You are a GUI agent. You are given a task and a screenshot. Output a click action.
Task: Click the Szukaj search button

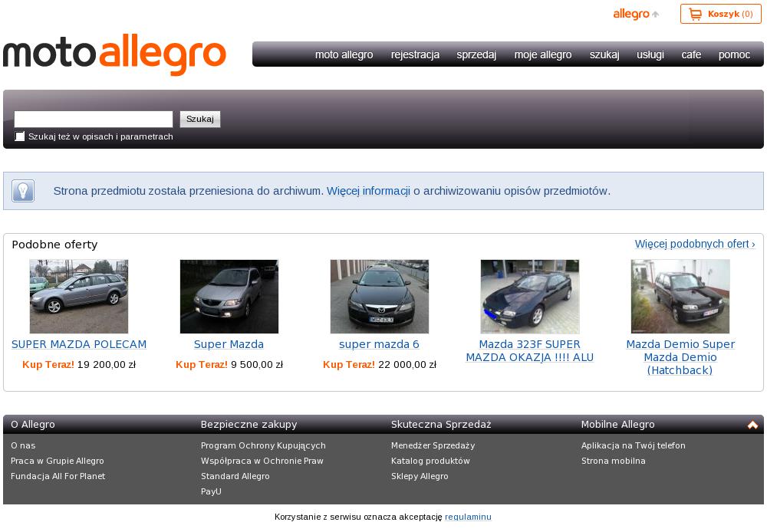pos(200,119)
